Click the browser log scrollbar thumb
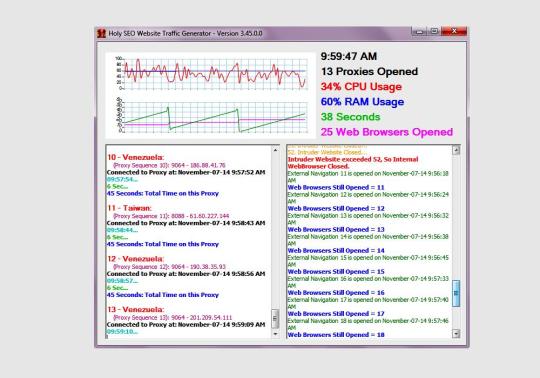This screenshot has height=378, width=540. (456, 293)
